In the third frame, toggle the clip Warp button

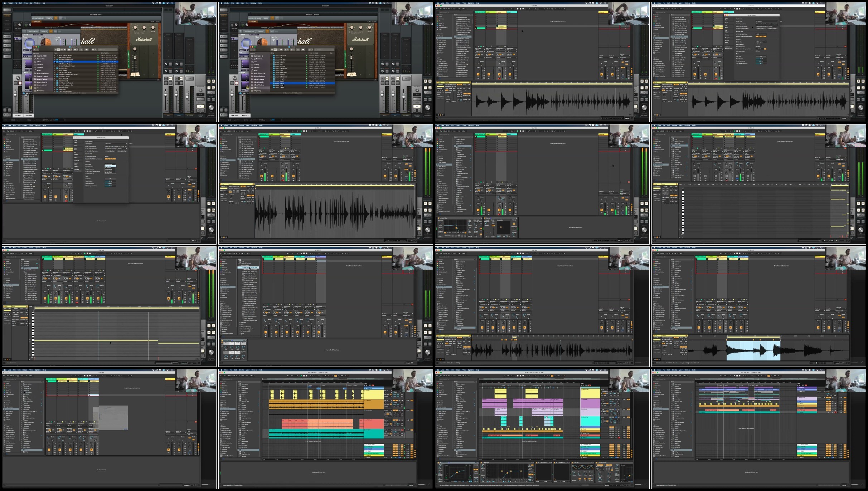(460, 84)
